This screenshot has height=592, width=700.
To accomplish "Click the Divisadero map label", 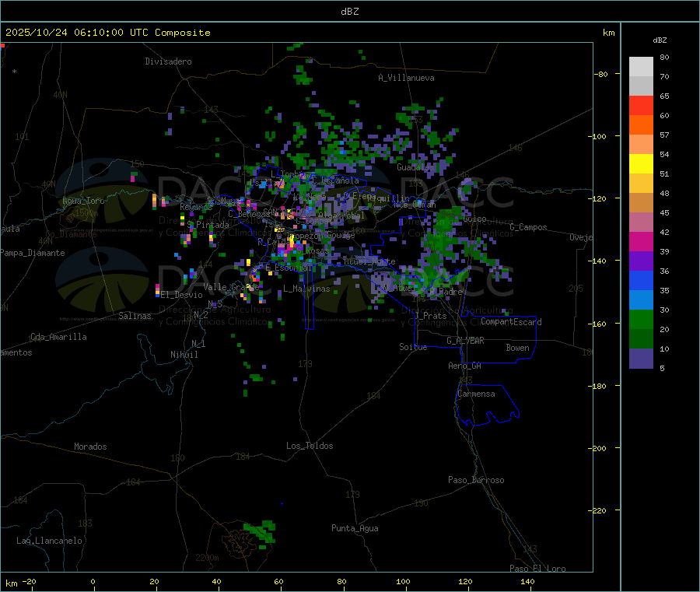I will pos(168,61).
